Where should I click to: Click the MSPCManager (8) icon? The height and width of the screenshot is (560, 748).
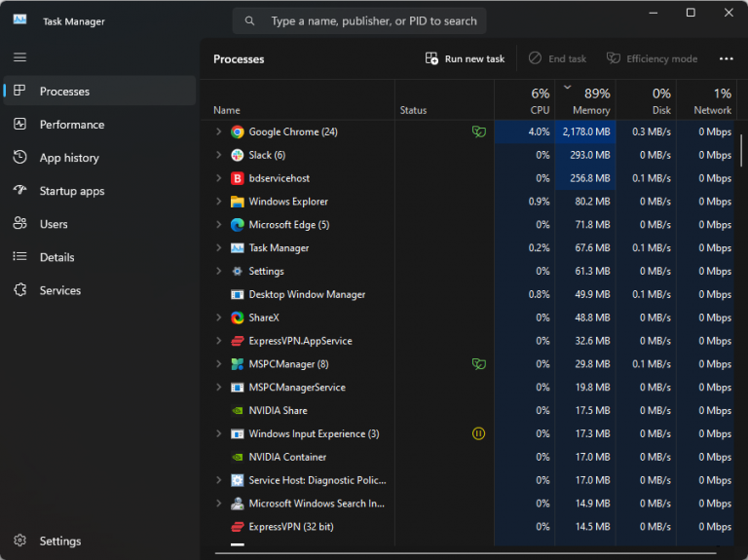(x=237, y=364)
